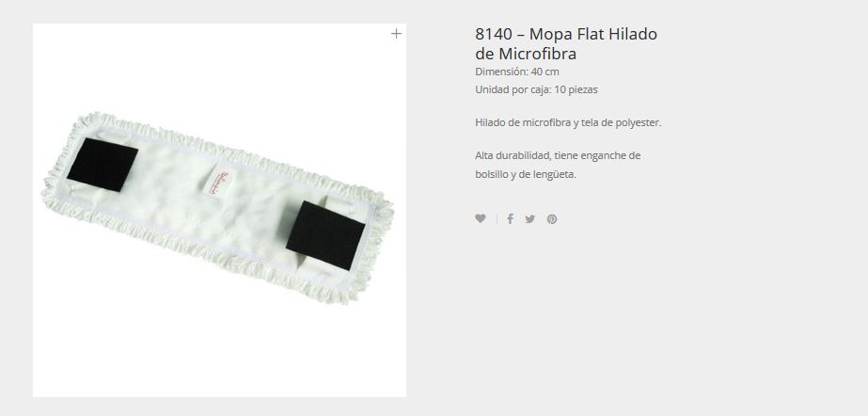Pin product using the Pinterest icon

pyautogui.click(x=552, y=218)
